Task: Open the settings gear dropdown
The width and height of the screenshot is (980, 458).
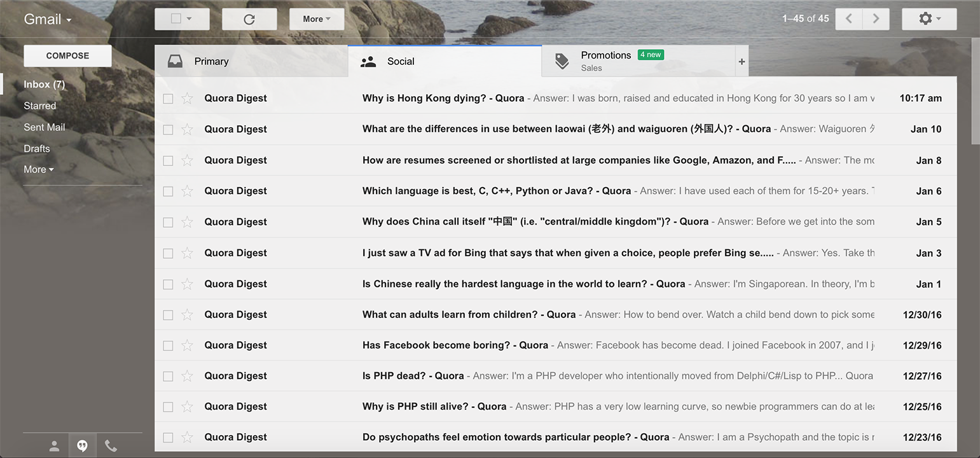Action: click(929, 19)
